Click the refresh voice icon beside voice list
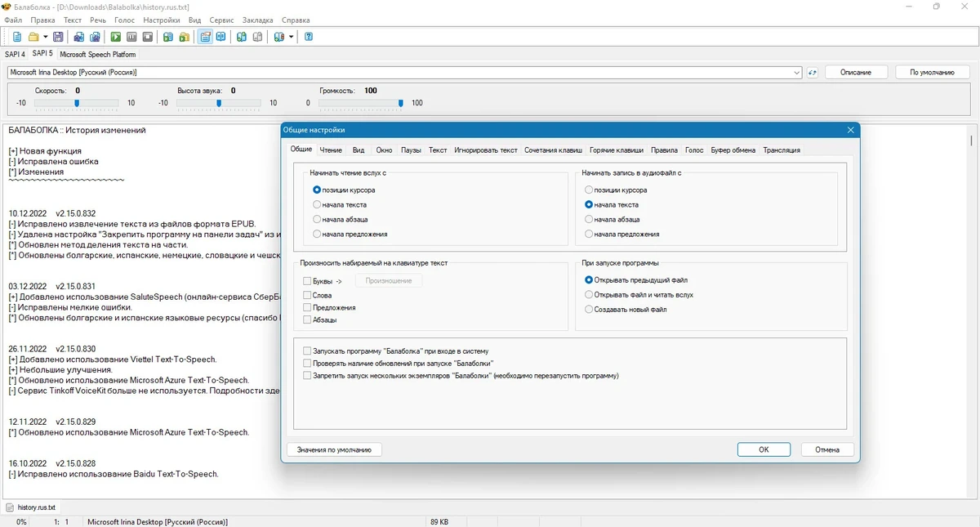The width and height of the screenshot is (980, 527). [813, 73]
